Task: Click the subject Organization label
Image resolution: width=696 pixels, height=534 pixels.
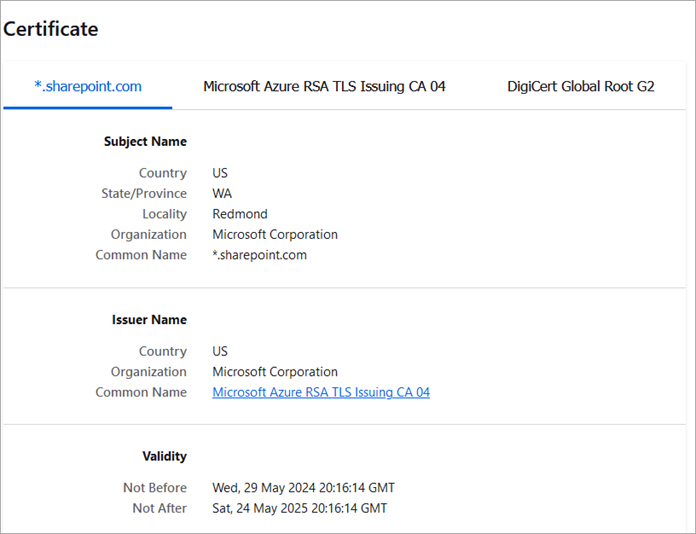Action: point(148,235)
